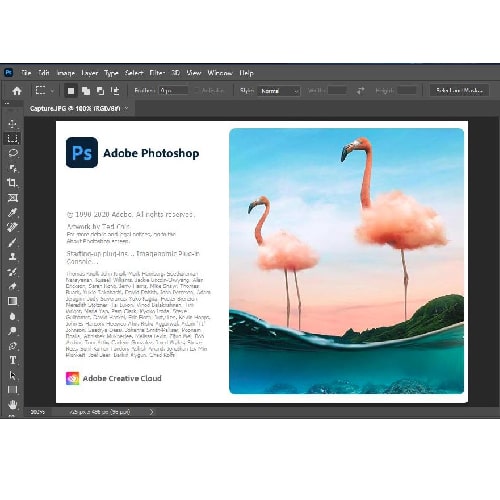The image size is (500, 500).
Task: Click the Height input field
Action: point(407,90)
